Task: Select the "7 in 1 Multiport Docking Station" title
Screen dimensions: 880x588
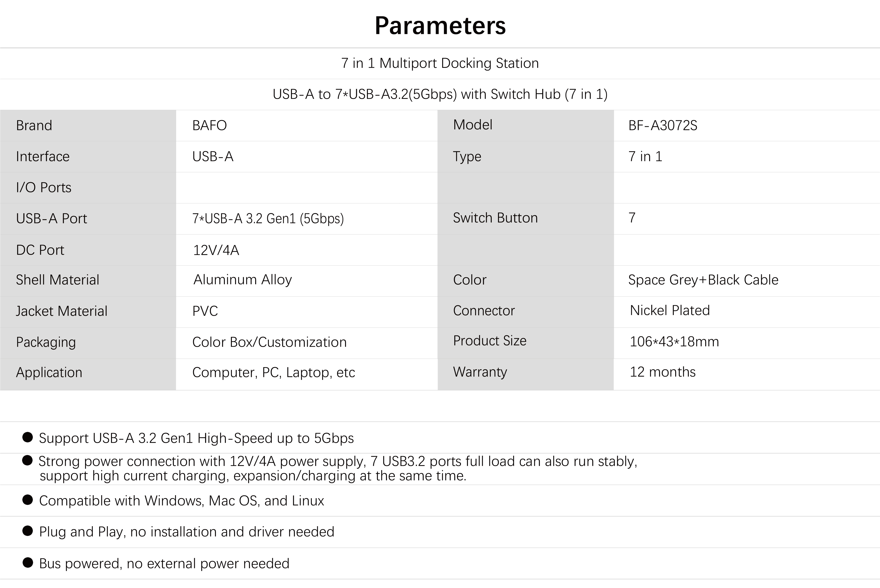Action: tap(440, 63)
